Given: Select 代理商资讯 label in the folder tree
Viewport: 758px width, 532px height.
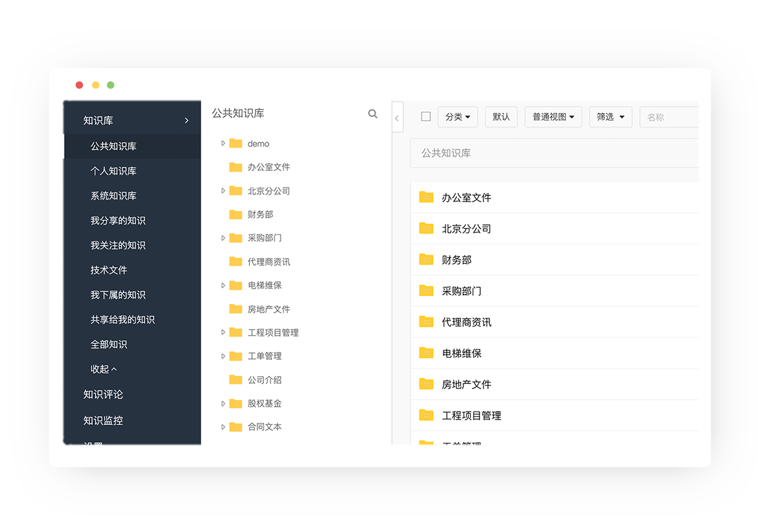Looking at the screenshot, I should pyautogui.click(x=269, y=261).
